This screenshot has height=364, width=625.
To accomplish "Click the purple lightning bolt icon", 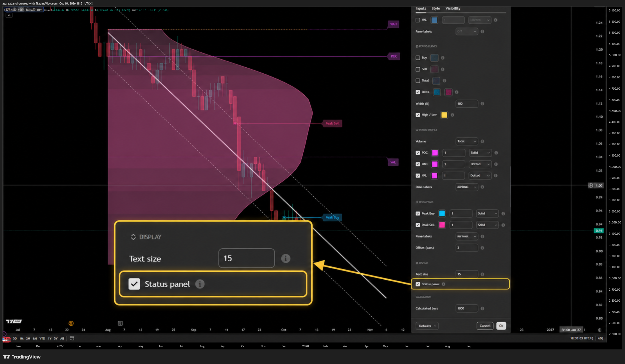I will pos(4,334).
